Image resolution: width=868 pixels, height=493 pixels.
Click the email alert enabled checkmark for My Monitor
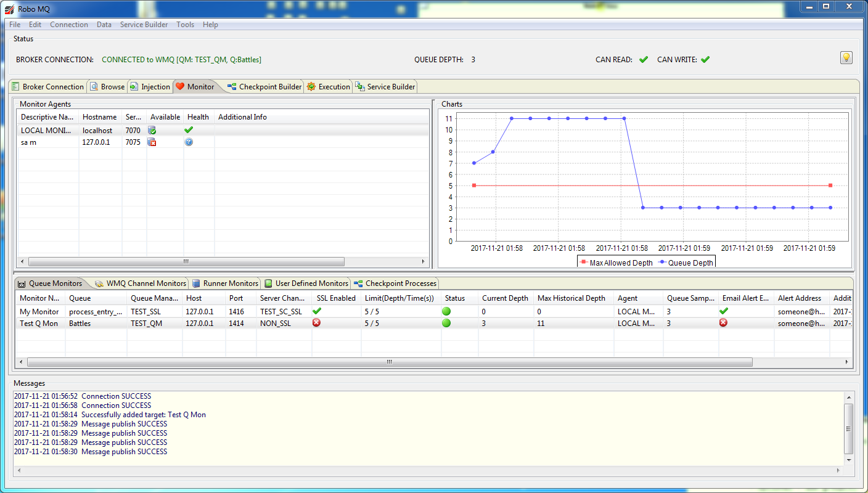(724, 312)
